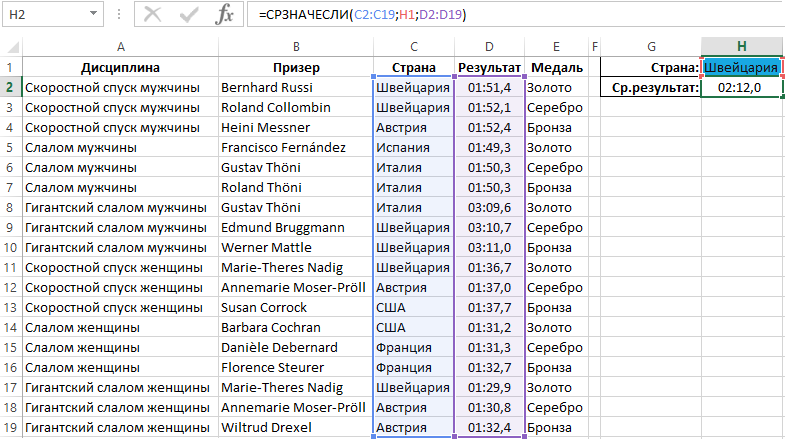This screenshot has height=439, width=785.
Task: Click the Enter checkmark formula bar icon
Action: [x=189, y=15]
